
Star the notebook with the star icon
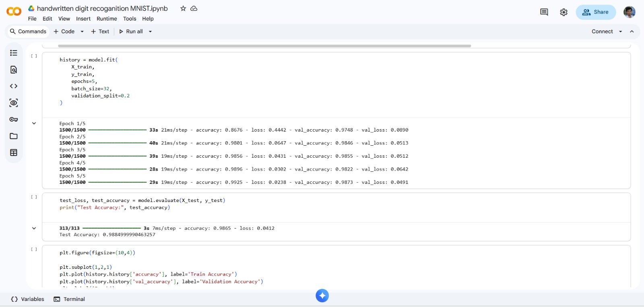[183, 8]
